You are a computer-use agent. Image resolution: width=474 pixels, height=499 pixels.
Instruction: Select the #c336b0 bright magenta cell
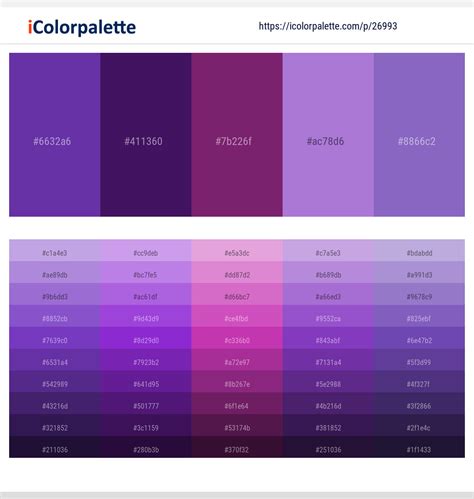[x=237, y=338]
